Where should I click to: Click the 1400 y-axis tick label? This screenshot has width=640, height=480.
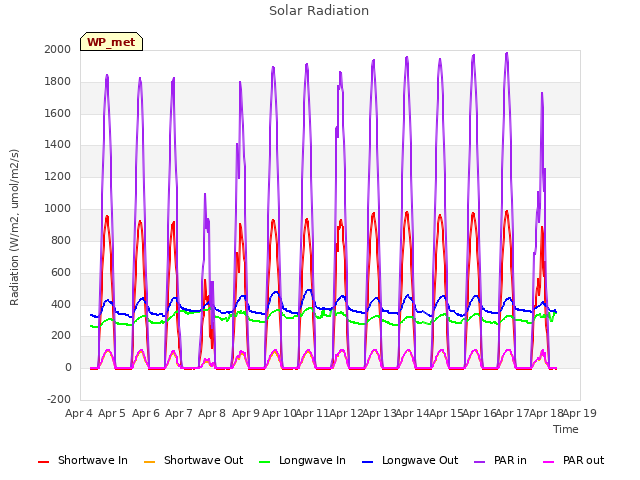(x=58, y=145)
